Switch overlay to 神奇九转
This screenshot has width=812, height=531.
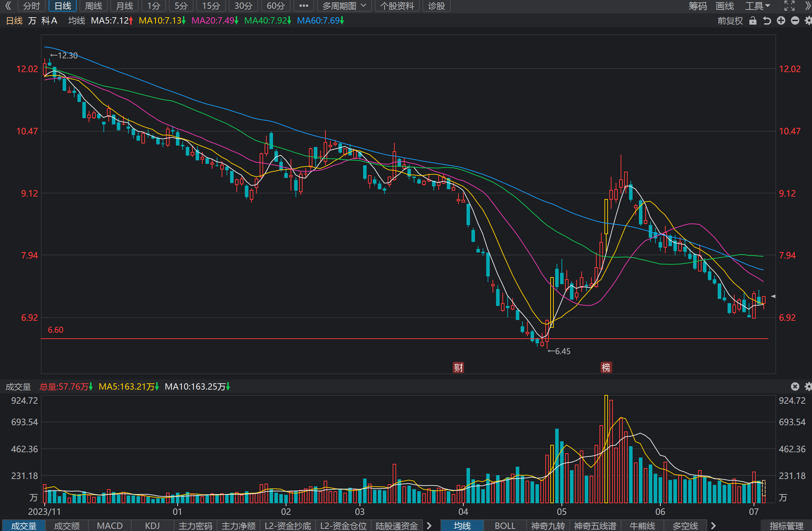point(548,526)
